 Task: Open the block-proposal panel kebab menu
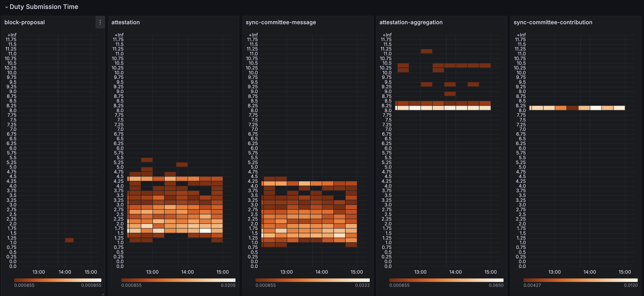click(x=100, y=22)
